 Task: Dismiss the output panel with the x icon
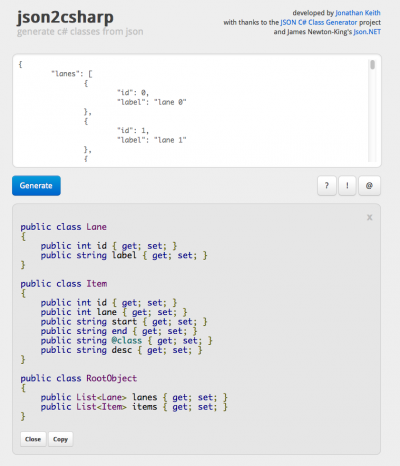[x=369, y=218]
